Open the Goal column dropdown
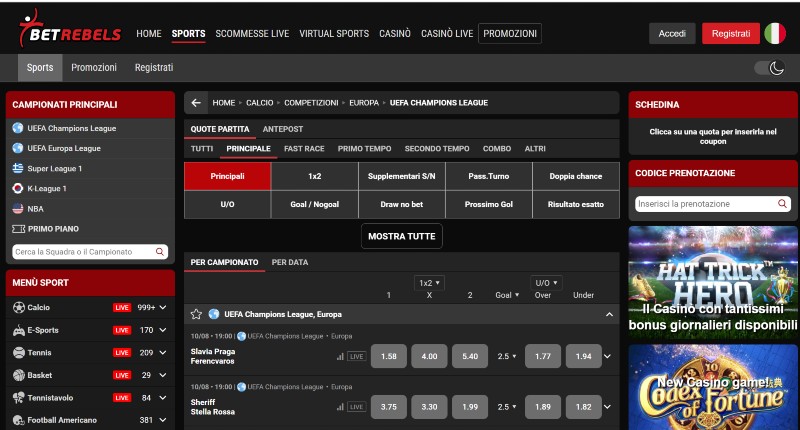 click(x=507, y=295)
